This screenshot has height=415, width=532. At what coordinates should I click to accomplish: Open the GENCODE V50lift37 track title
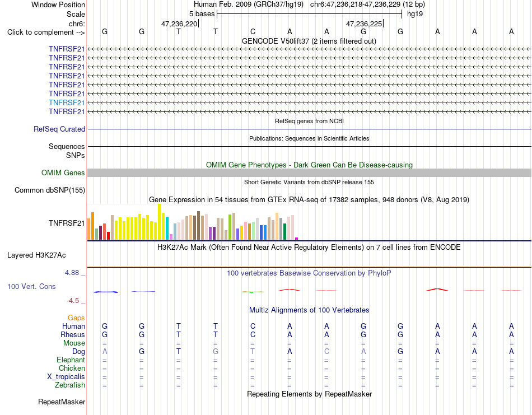pos(309,41)
